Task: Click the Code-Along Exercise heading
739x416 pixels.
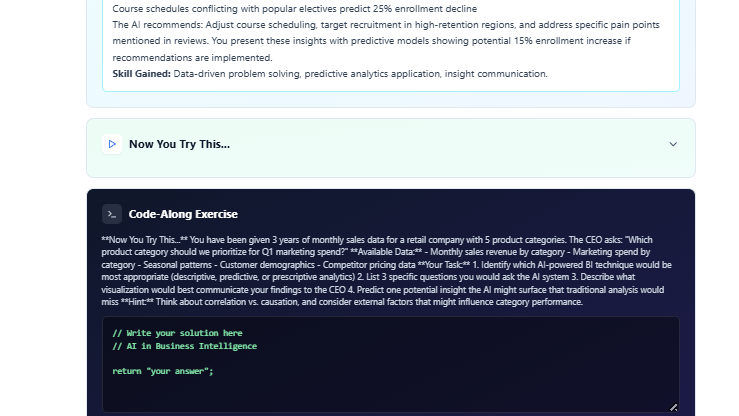Action: pos(183,214)
